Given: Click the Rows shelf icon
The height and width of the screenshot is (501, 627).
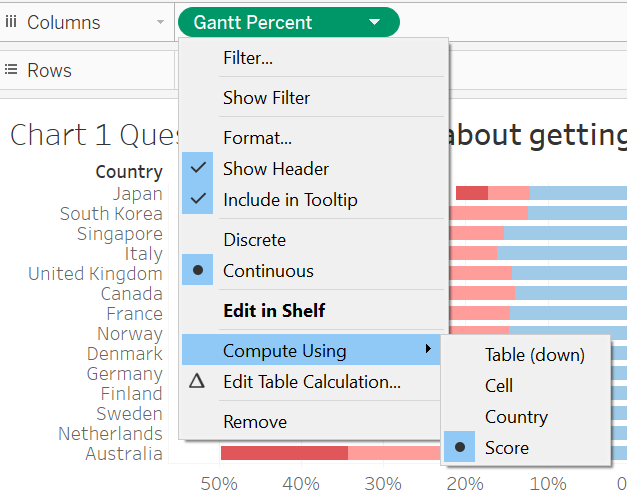Looking at the screenshot, I should [x=12, y=70].
